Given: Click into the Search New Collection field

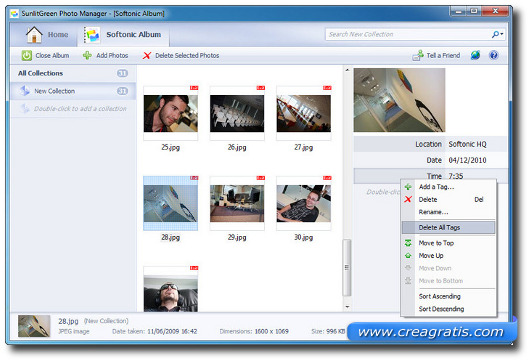Looking at the screenshot, I should click(408, 34).
